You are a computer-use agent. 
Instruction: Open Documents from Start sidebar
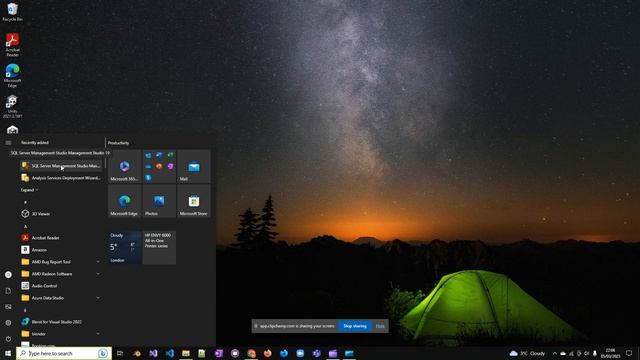pos(8,291)
